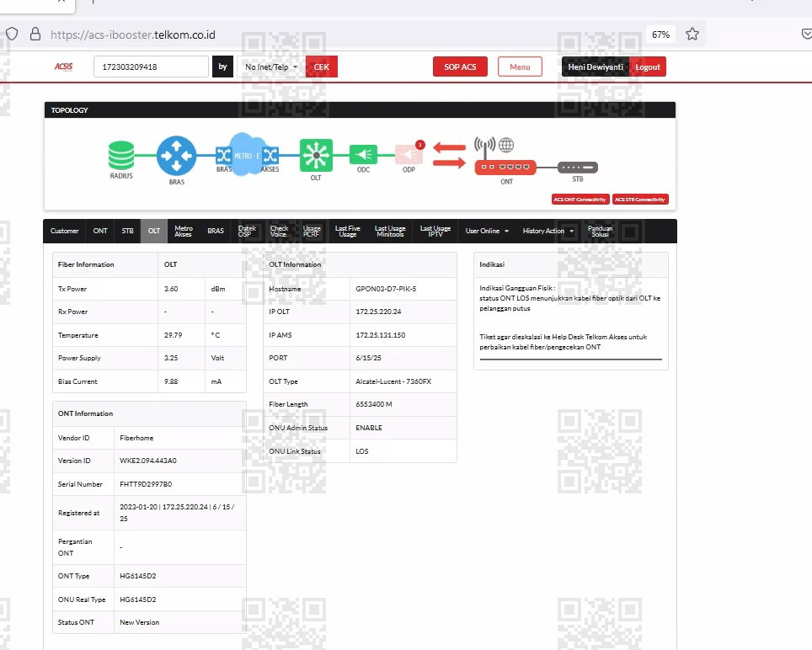Click the Bias Current value 9.88
Image resolution: width=812 pixels, height=650 pixels.
171,381
